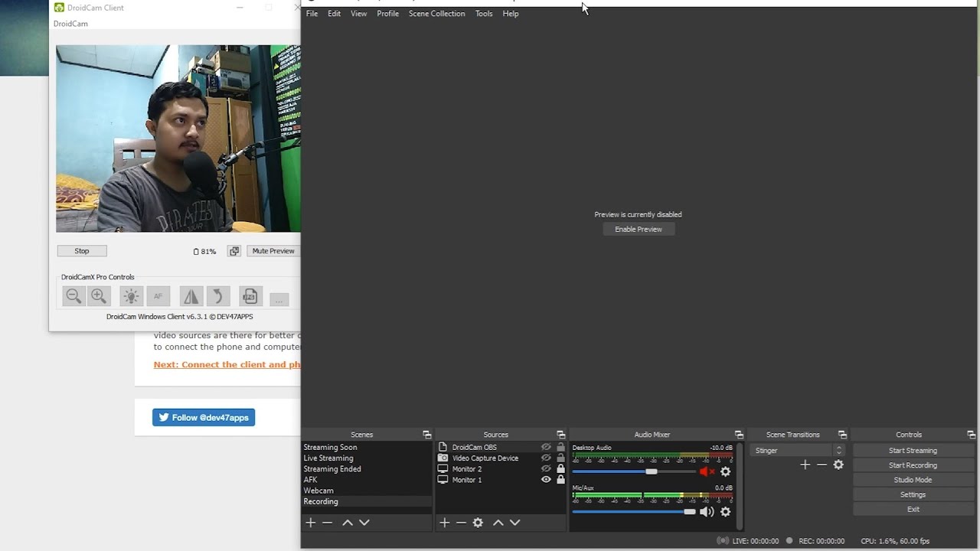Show the DroidCam OBS source
980x551 pixels.
(546, 448)
